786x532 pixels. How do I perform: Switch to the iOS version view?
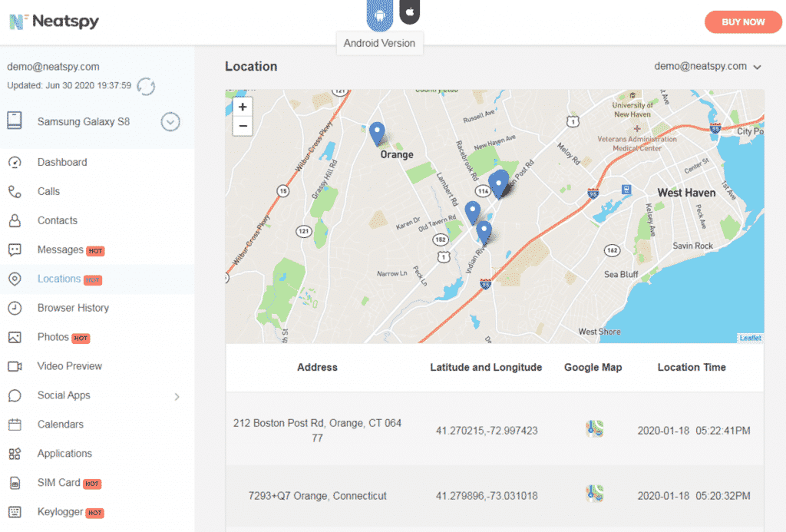pyautogui.click(x=409, y=11)
